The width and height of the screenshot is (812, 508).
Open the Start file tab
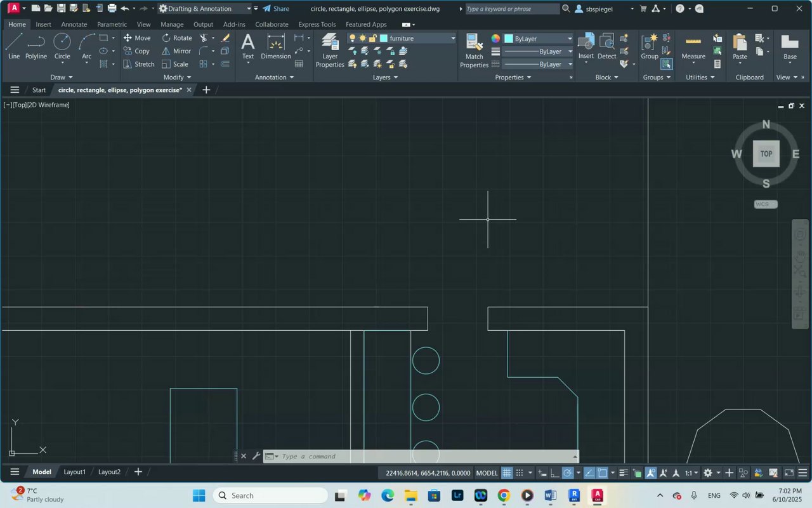pos(39,90)
